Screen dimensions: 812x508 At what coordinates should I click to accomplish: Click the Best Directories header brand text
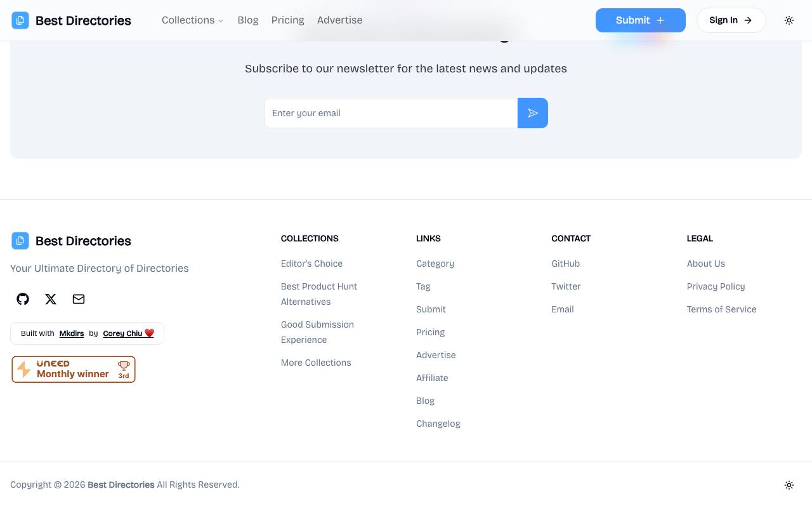83,20
